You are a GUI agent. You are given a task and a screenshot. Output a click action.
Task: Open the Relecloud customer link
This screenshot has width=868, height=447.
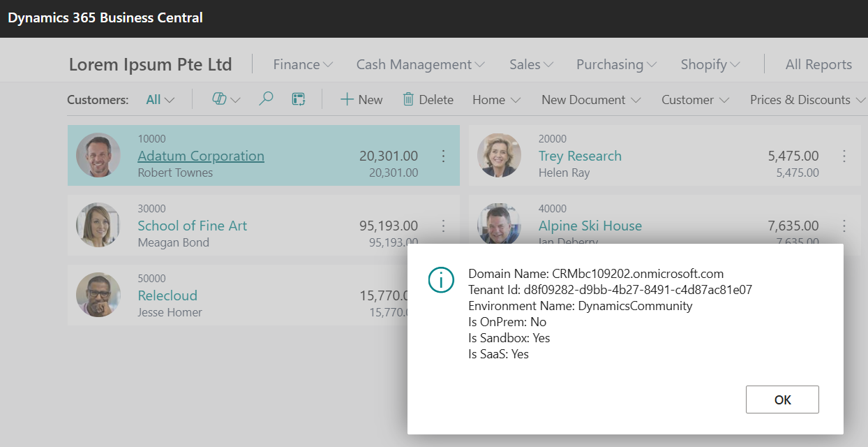click(x=167, y=295)
